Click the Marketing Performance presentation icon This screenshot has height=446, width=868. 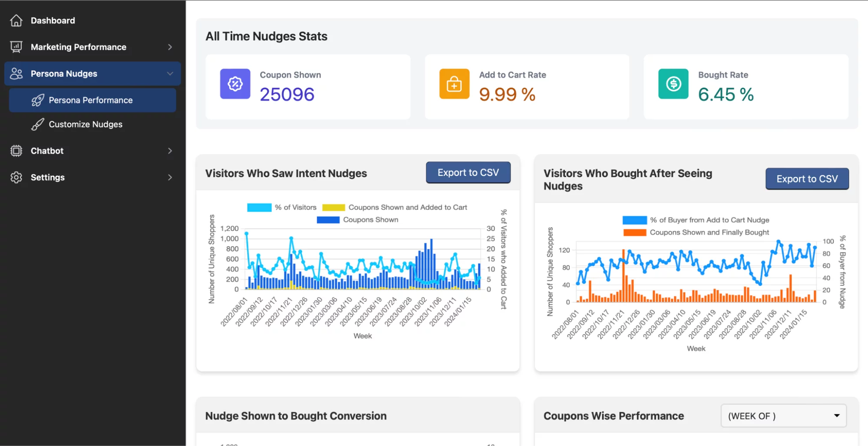[x=16, y=47]
